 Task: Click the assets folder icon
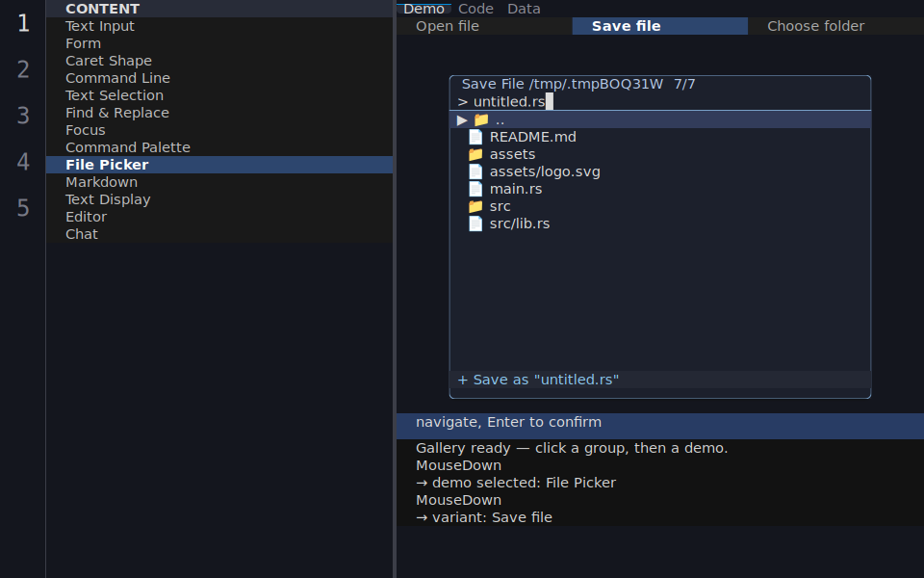coord(475,154)
